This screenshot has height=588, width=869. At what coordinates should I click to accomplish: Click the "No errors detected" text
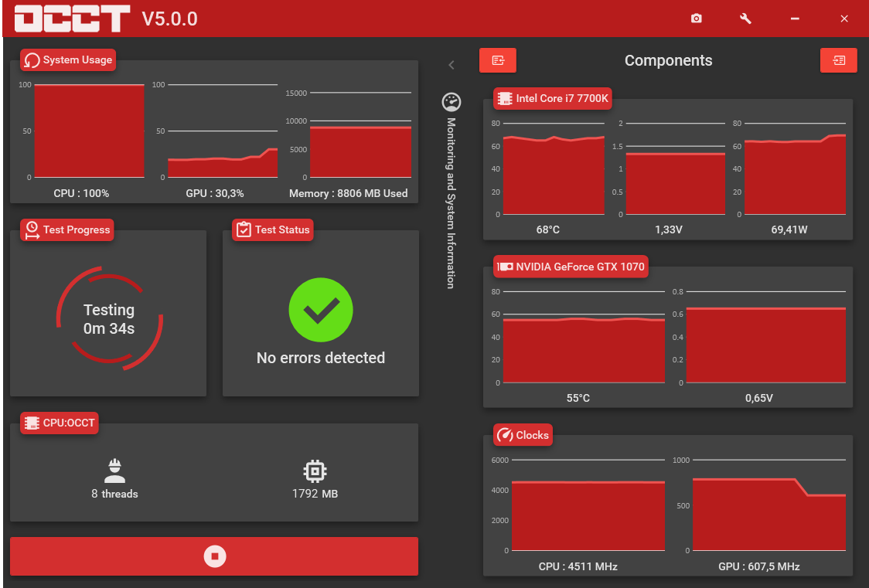point(321,358)
